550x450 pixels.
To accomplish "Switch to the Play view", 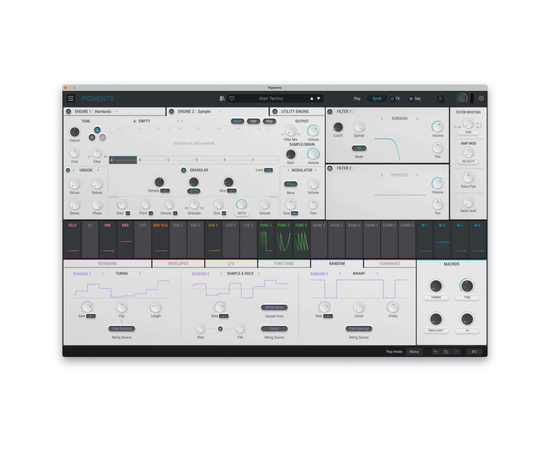I will tap(357, 99).
